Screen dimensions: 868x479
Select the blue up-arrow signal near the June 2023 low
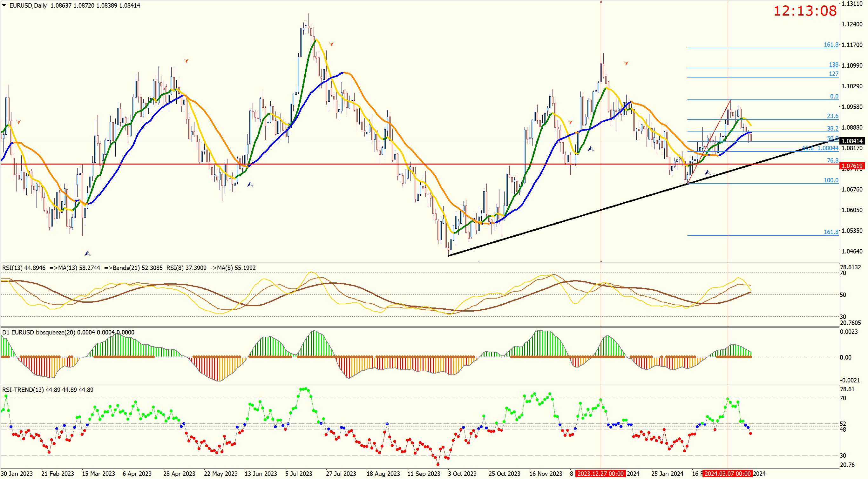250,184
